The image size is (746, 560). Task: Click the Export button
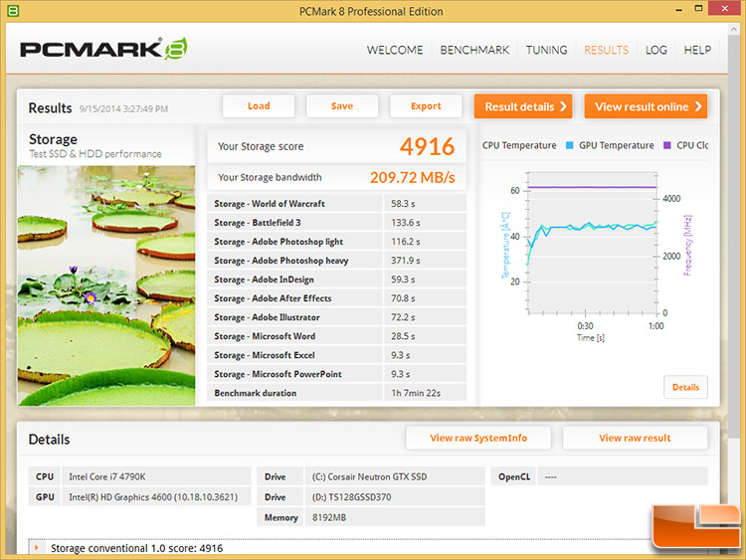(x=426, y=106)
